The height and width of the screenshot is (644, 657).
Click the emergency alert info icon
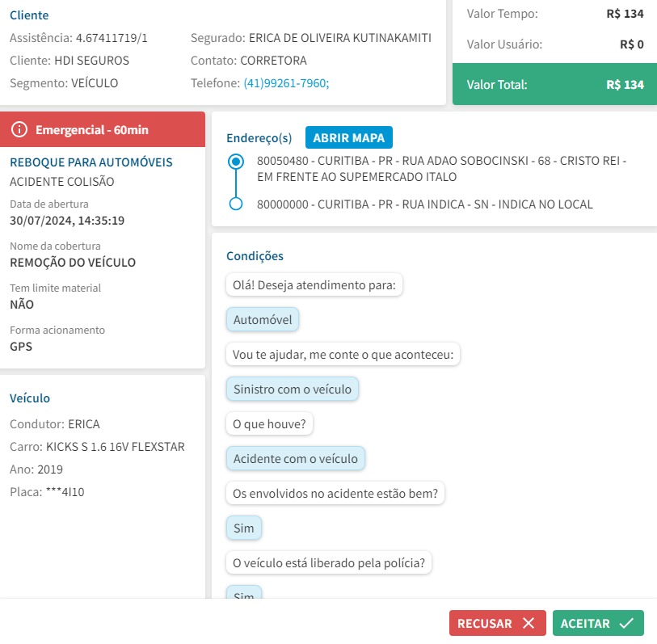[x=20, y=129]
